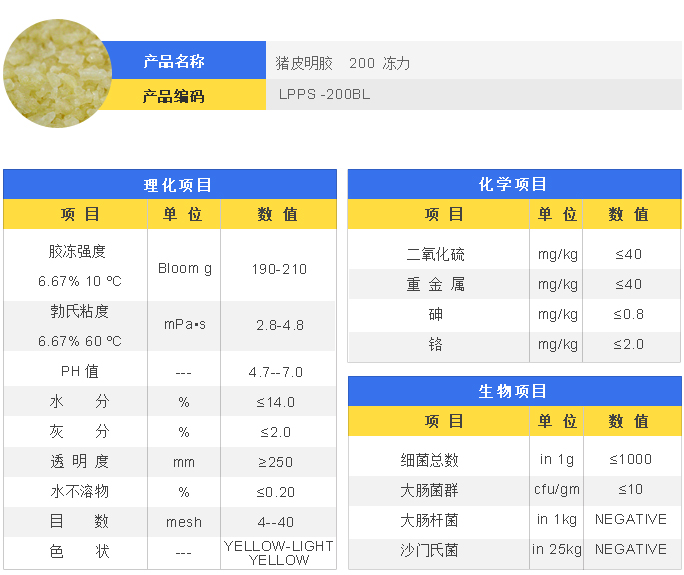Screen dimensions: 684x575
Task: Click the 二氧化硫 row label
Action: point(435,255)
